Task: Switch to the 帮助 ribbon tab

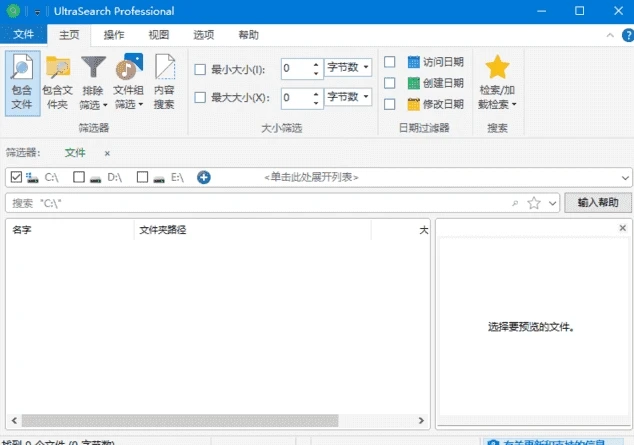Action: (249, 35)
